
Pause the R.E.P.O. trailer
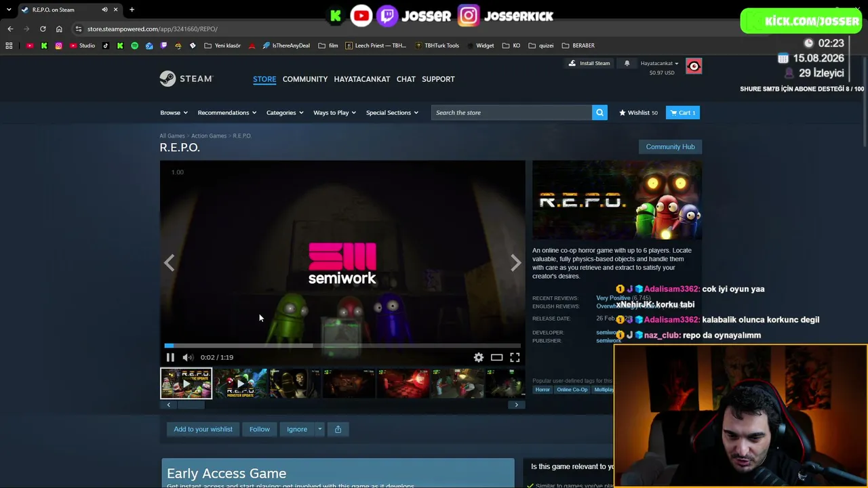coord(170,357)
